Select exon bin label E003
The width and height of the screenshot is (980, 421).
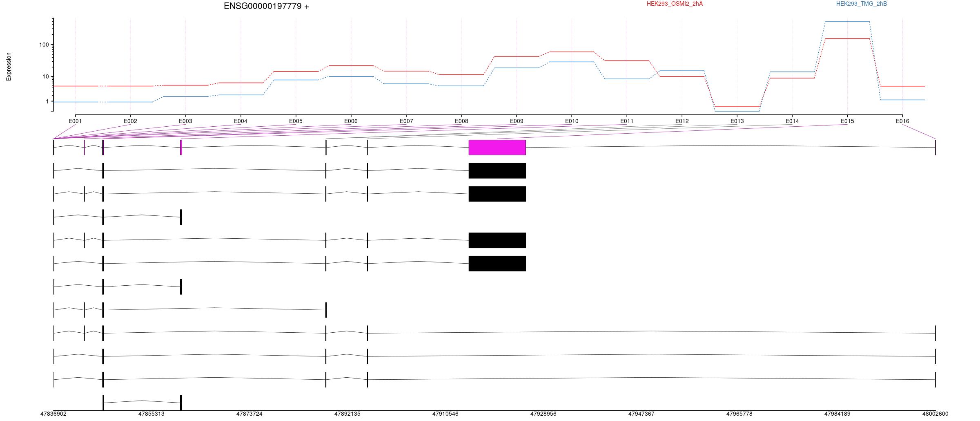[185, 121]
